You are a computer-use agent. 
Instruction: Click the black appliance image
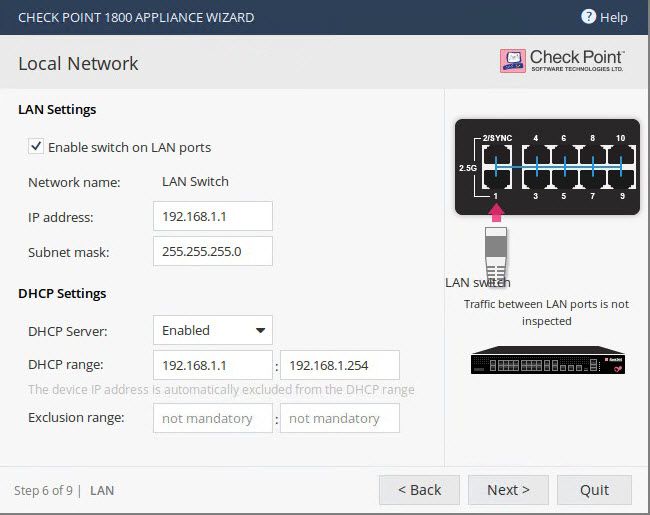546,362
